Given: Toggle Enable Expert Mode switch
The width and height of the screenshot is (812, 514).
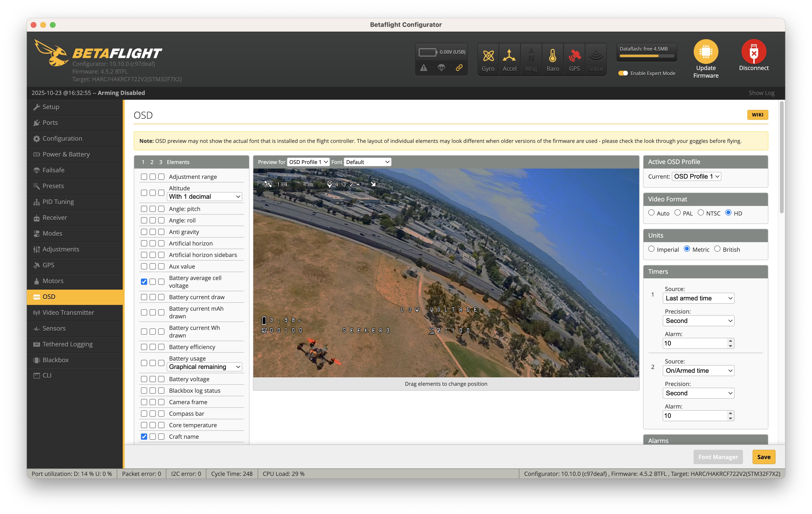Looking at the screenshot, I should (x=623, y=73).
